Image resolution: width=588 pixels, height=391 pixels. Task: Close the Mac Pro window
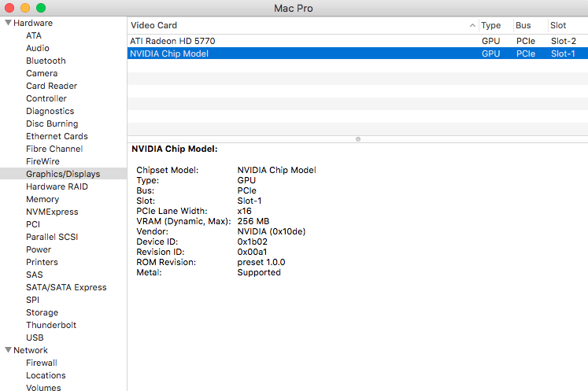[x=9, y=8]
